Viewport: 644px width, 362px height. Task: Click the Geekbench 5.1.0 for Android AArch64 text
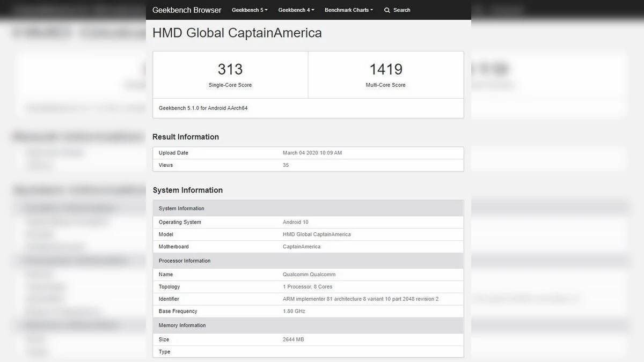pyautogui.click(x=203, y=108)
